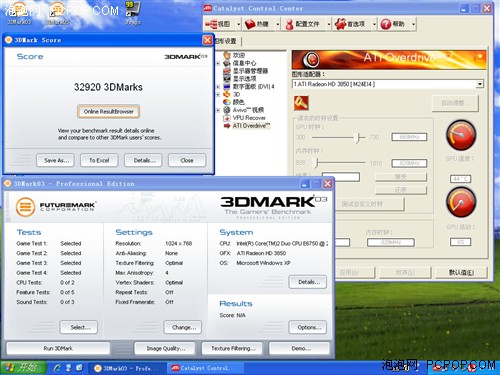Click Show Desktop quick launch icon
The image size is (500, 375).
coord(69,368)
